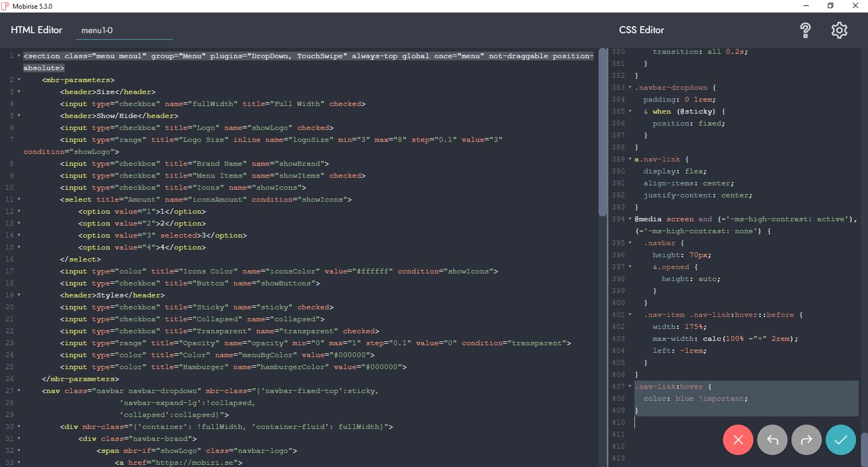Click the CSS Editor heading
Image resolution: width=868 pixels, height=467 pixels.
[641, 30]
